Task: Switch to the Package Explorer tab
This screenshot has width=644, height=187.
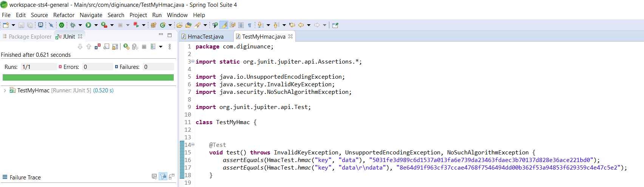Action: (27, 36)
